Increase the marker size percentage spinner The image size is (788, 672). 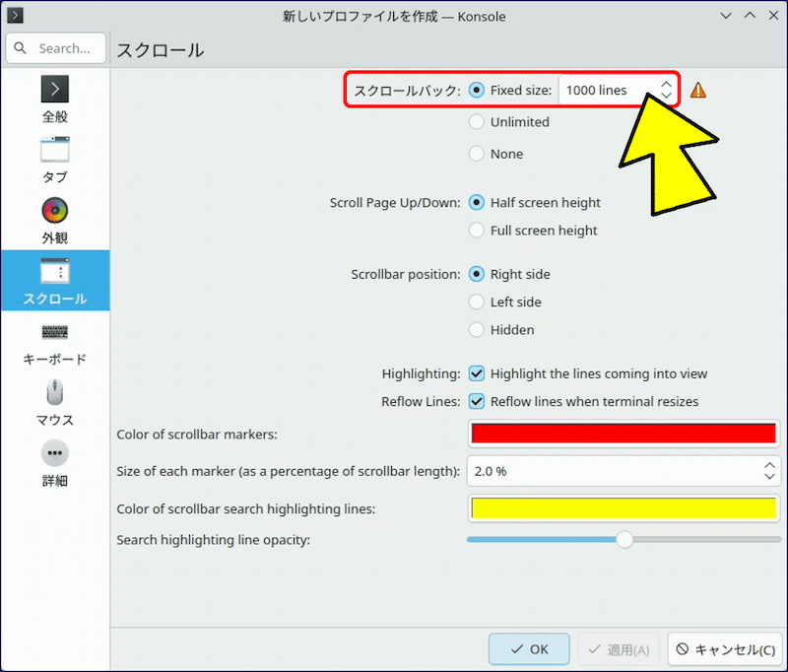[x=770, y=465]
